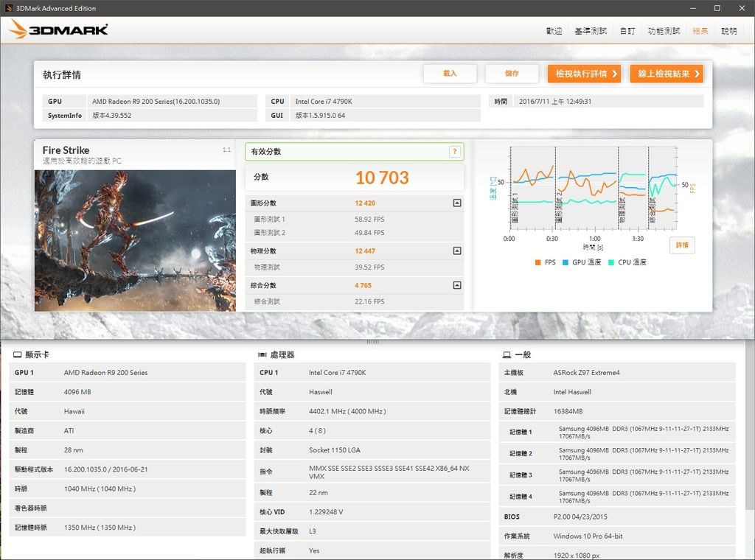Click the 載入 load button
The width and height of the screenshot is (755, 560).
pos(450,74)
